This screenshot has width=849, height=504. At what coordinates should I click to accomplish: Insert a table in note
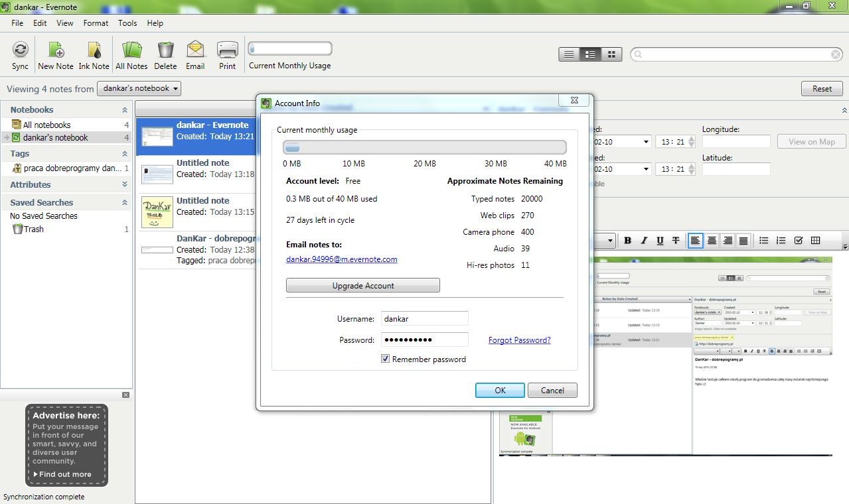816,241
